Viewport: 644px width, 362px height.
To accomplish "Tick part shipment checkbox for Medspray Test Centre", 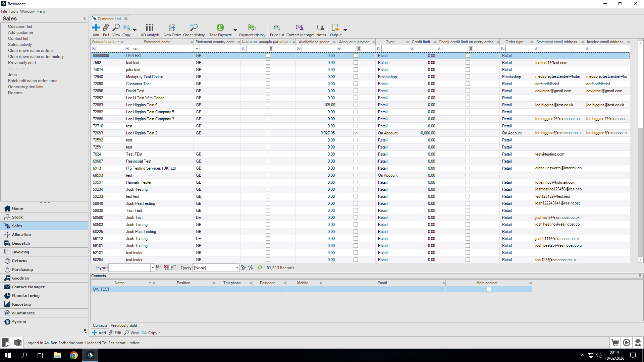I will [x=268, y=77].
